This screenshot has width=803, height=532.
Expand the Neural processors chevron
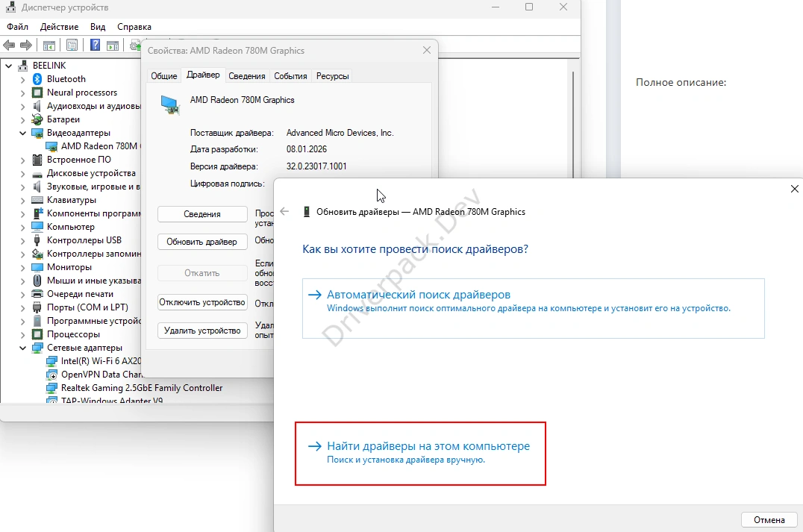pyautogui.click(x=22, y=93)
